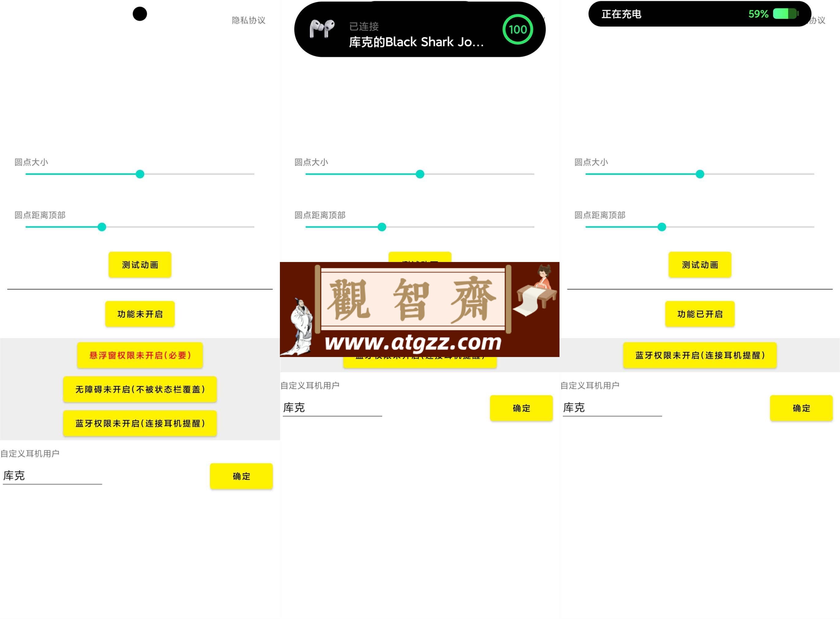Image resolution: width=840 pixels, height=619 pixels.
Task: Adjust 圆点大小 slider in right screen
Action: pyautogui.click(x=700, y=174)
